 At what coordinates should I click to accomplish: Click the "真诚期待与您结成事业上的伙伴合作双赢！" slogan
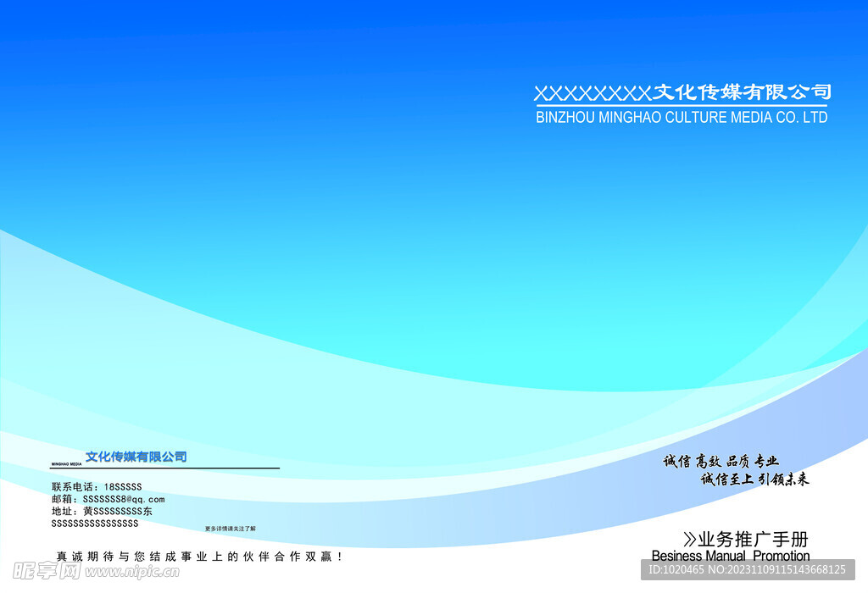tap(199, 557)
